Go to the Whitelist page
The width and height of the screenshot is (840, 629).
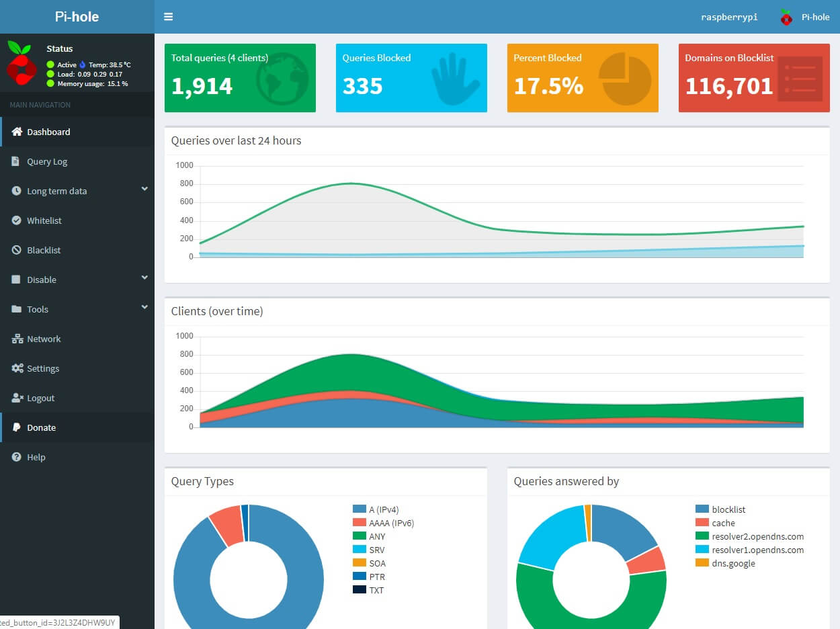[77, 220]
